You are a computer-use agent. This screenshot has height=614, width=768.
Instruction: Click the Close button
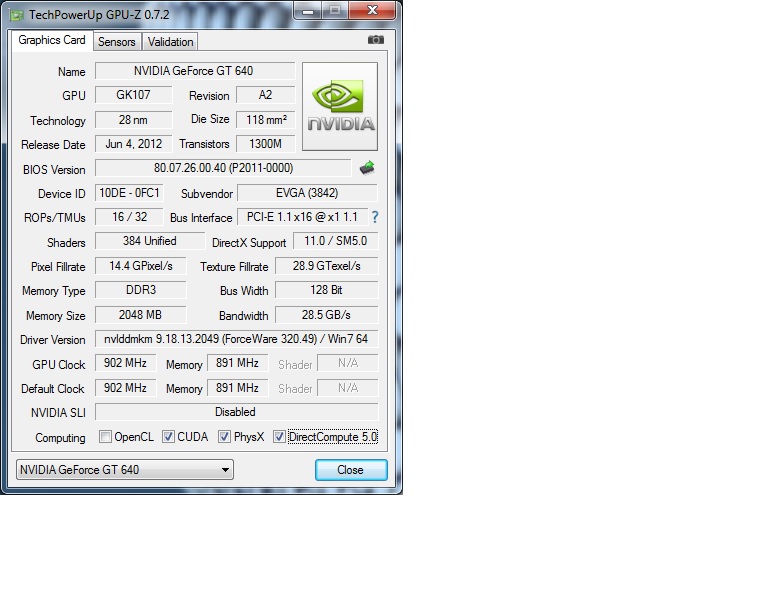pos(351,470)
